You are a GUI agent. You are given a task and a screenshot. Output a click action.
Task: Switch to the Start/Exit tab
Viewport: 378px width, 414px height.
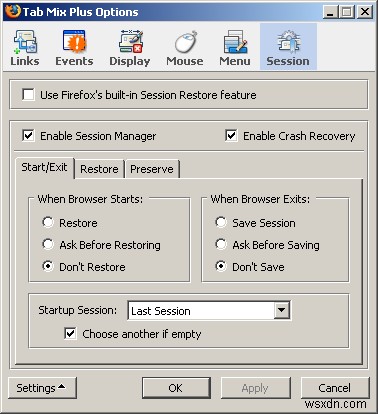45,167
